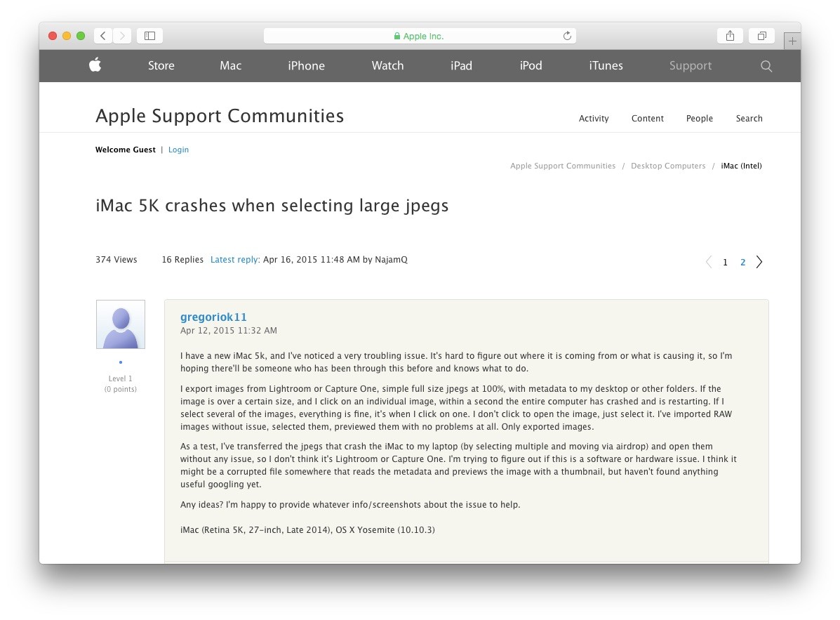
Task: Click the Safari back arrow button
Action: tap(103, 36)
